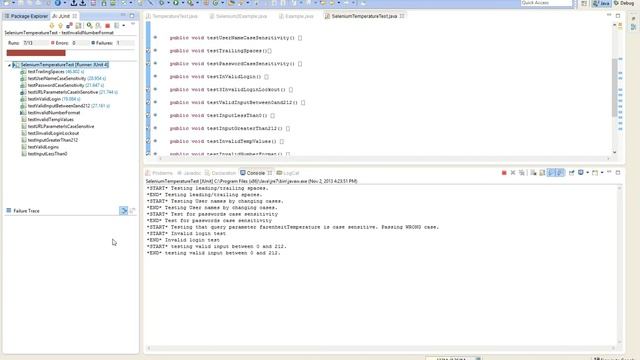Expand folded method testInputLessThan0
This screenshot has width=640, height=360.
155,115
